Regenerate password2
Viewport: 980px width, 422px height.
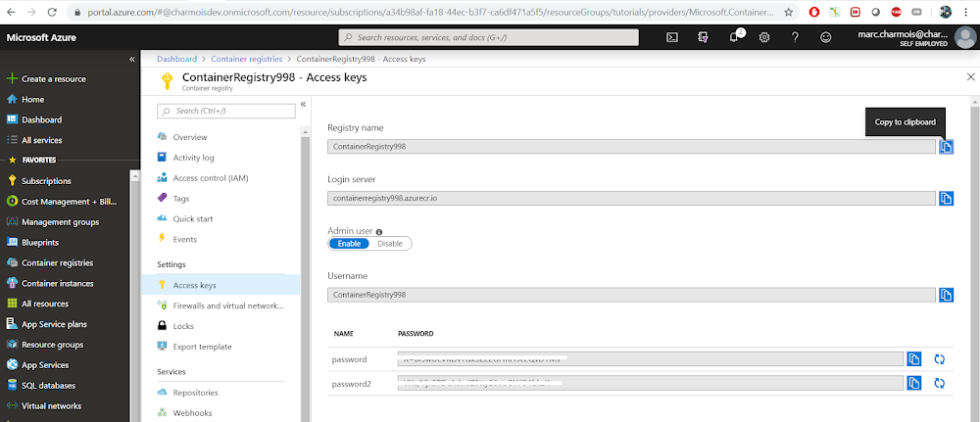[x=939, y=383]
